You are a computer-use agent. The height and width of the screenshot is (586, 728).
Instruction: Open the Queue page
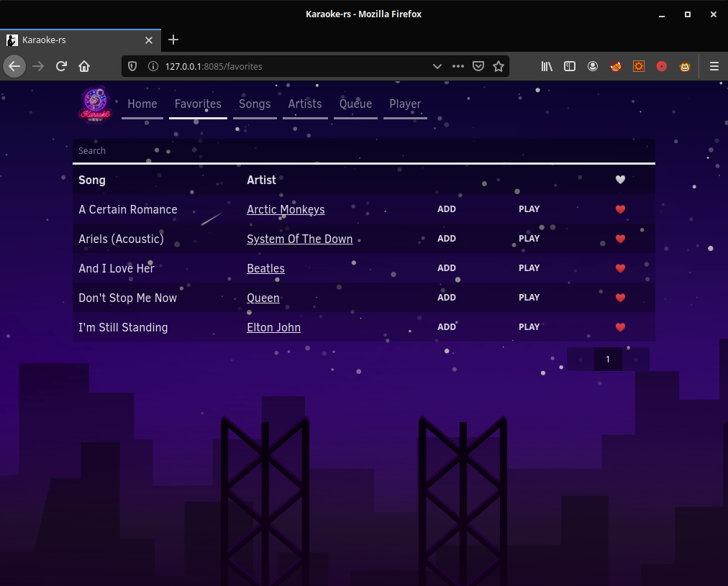point(355,104)
